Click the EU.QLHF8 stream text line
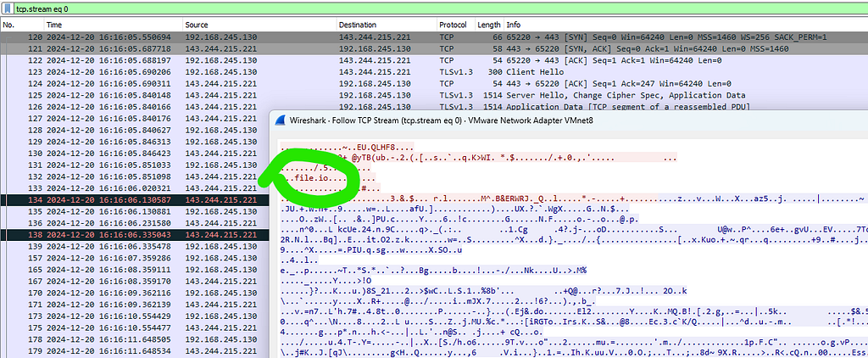Screen dimensions: 868x358 (x=346, y=148)
